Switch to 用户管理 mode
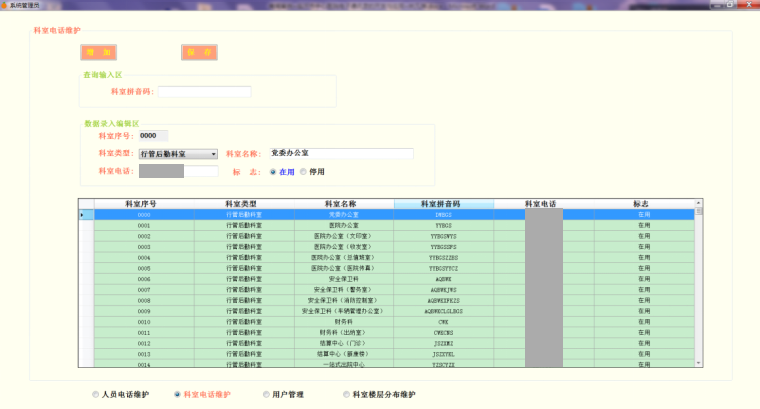760x409 pixels. [x=264, y=395]
